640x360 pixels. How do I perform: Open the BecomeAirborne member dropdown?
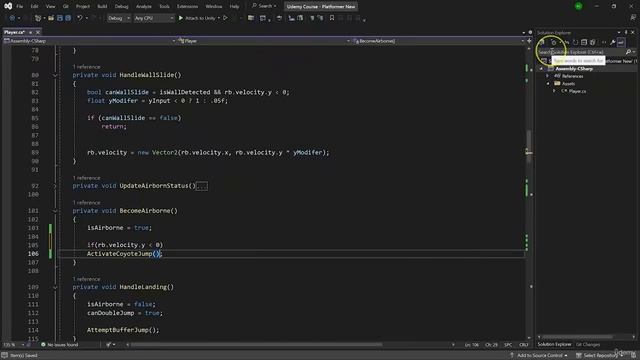pos(438,41)
